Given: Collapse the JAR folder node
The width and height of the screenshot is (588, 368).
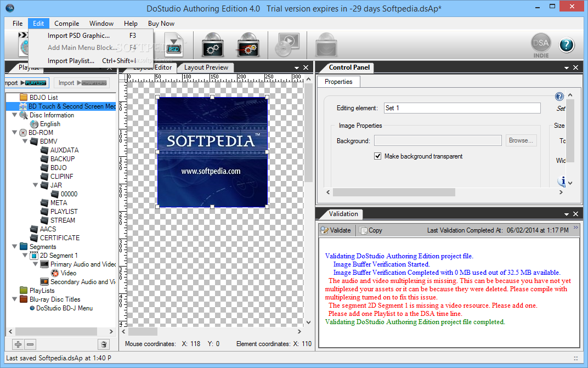Looking at the screenshot, I should tap(36, 185).
